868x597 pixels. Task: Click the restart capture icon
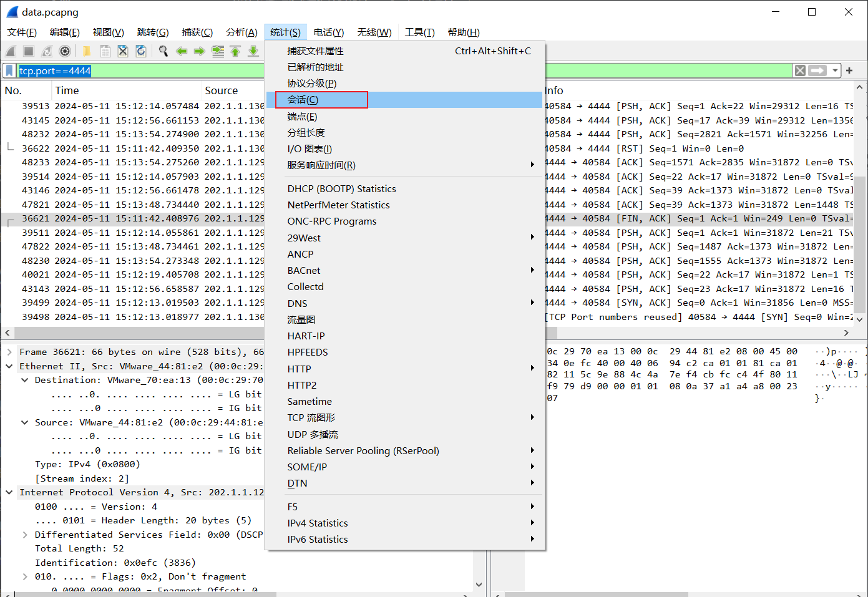coord(47,51)
